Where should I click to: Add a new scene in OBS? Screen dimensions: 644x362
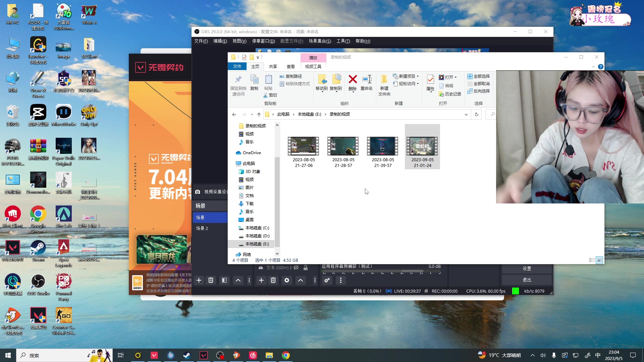199,280
